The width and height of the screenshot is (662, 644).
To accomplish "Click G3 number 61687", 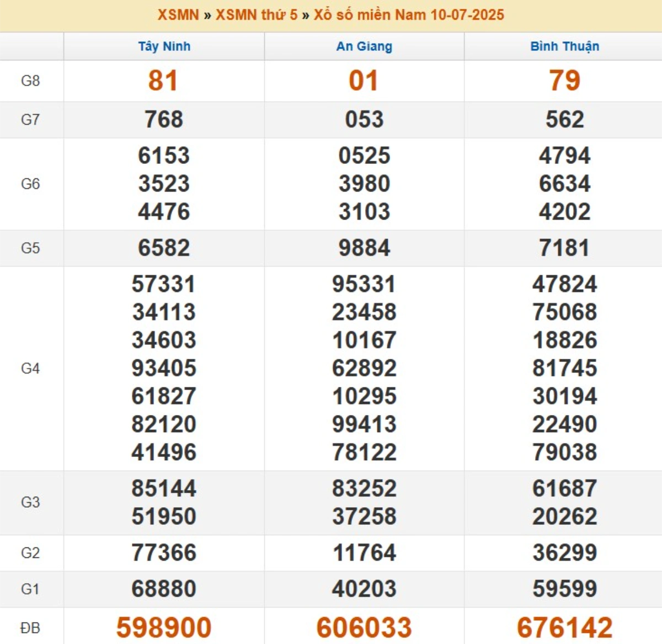I will point(565,488).
